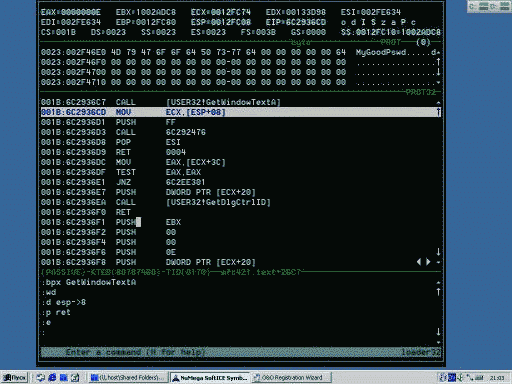Open Internet Explorer quick launch icon
The image size is (512, 384).
coord(52,377)
